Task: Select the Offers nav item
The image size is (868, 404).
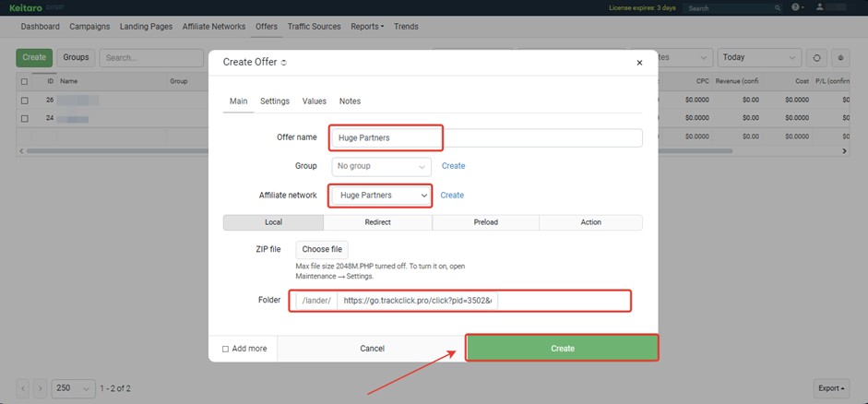Action: click(267, 27)
